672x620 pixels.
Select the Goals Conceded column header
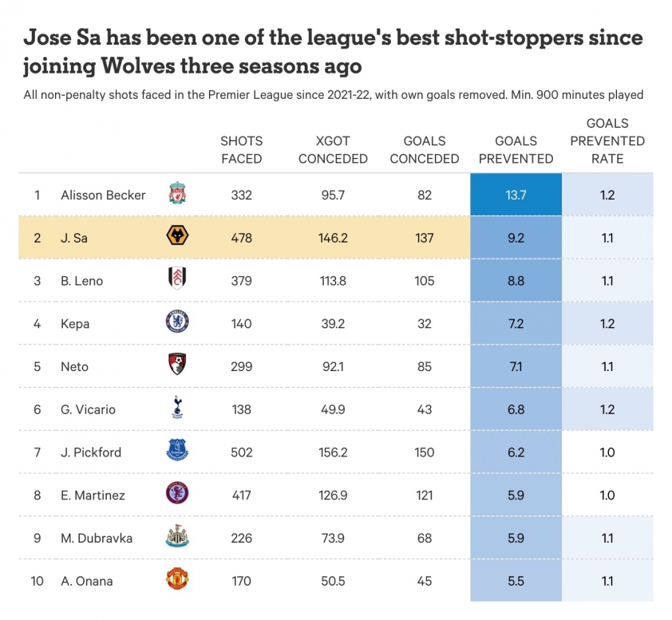425,150
